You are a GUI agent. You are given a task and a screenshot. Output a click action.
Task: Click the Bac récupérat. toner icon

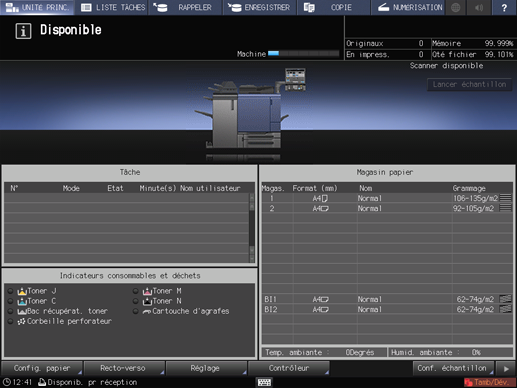(22, 312)
